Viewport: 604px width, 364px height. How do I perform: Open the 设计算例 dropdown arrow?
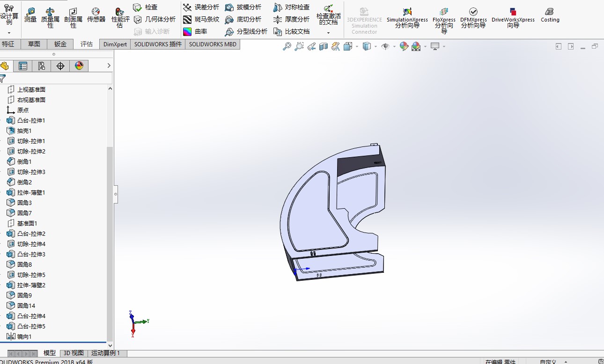click(9, 33)
